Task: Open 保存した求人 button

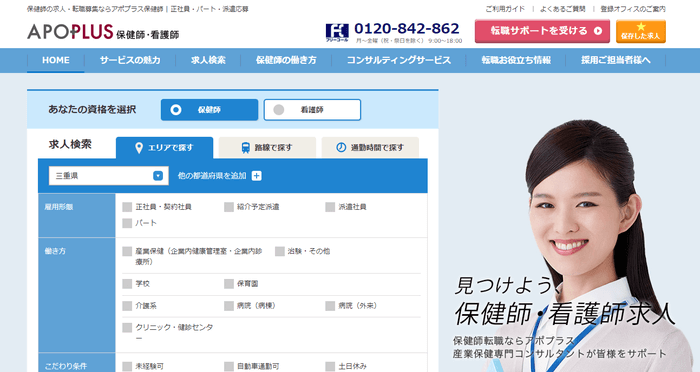Action: (641, 32)
